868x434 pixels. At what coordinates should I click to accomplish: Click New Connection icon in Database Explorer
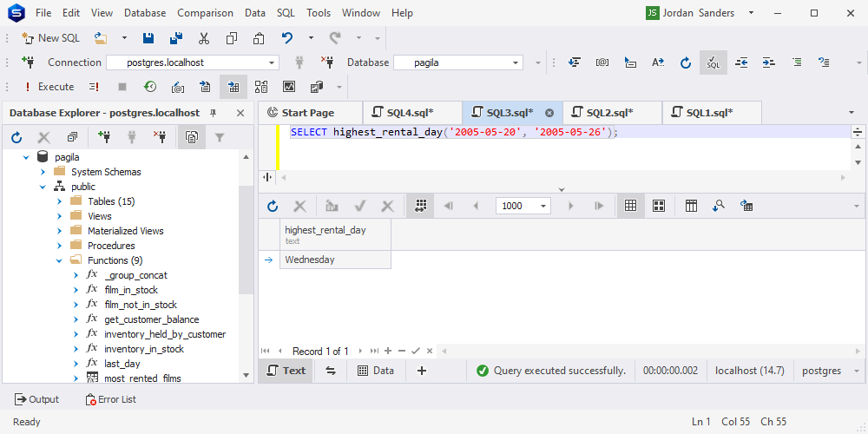click(x=103, y=137)
